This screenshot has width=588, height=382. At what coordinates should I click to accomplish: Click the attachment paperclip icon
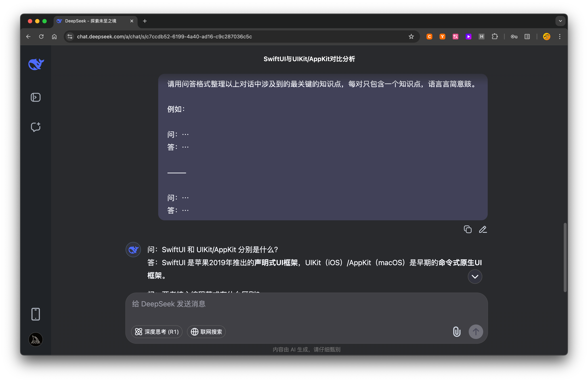pos(457,332)
